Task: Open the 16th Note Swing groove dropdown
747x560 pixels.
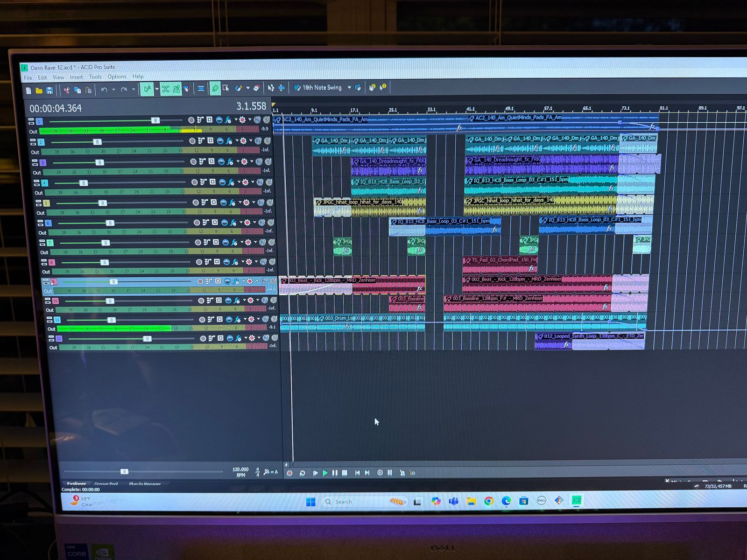Action: coord(349,87)
